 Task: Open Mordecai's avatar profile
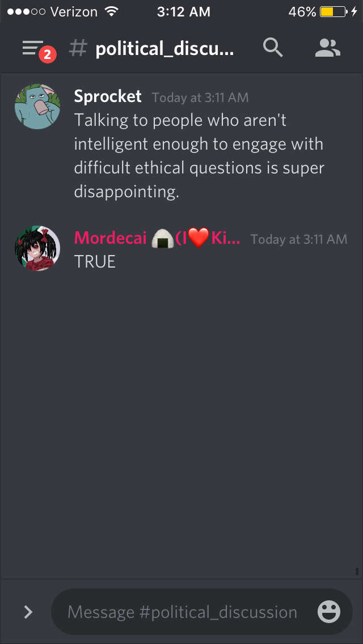(x=37, y=248)
